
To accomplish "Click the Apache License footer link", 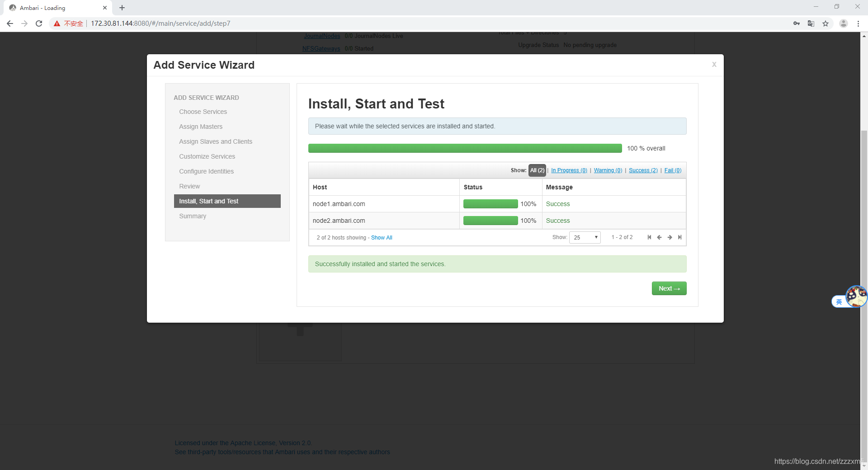I will point(243,443).
